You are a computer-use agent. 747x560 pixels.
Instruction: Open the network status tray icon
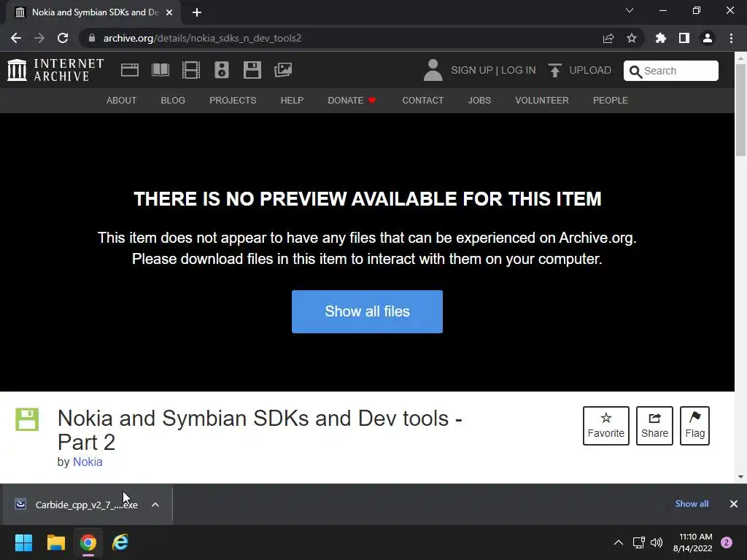click(638, 542)
